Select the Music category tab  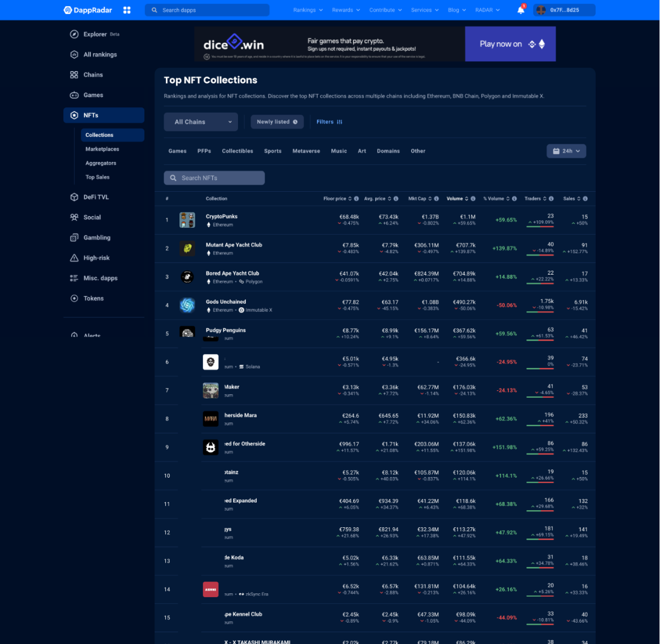(339, 151)
